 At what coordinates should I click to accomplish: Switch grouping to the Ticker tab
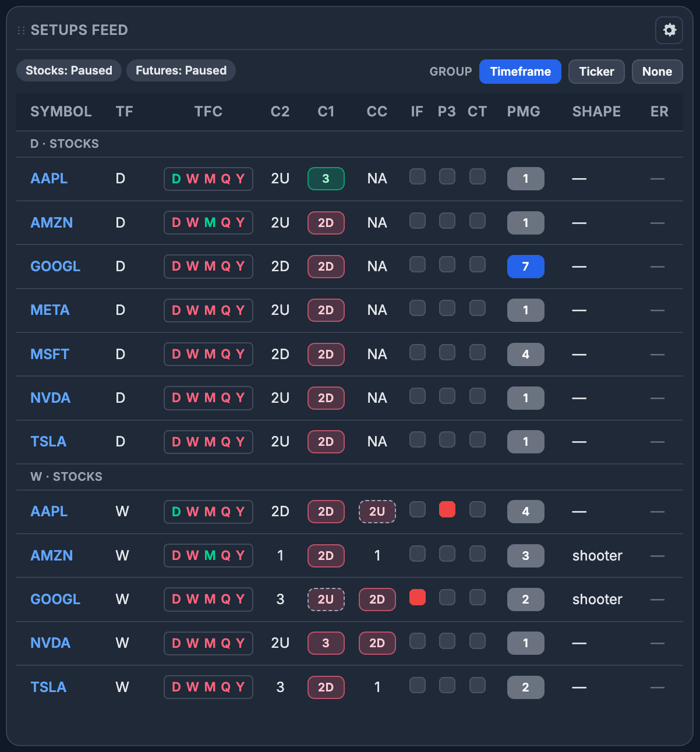coord(596,71)
